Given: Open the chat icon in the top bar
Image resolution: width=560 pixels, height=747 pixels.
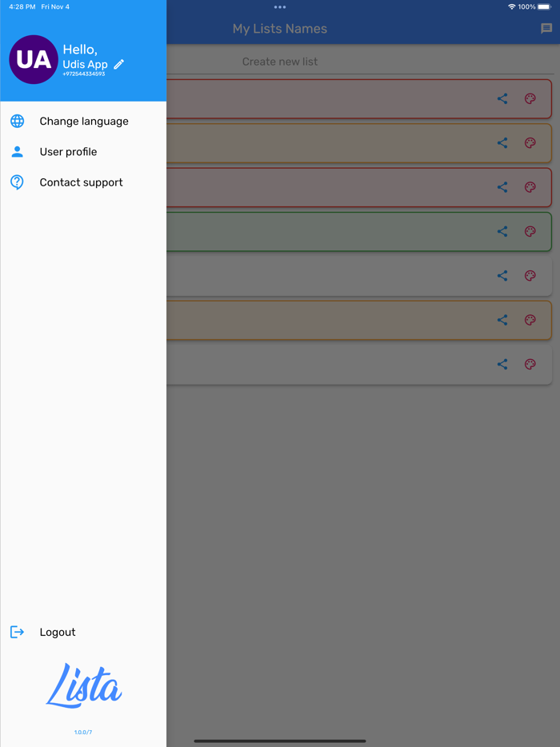Looking at the screenshot, I should 546,27.
